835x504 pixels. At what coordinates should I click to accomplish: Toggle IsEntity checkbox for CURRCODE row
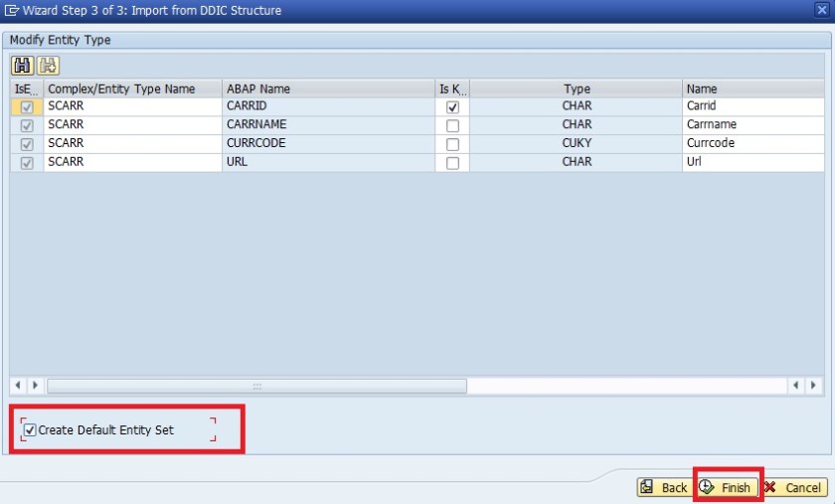click(27, 144)
